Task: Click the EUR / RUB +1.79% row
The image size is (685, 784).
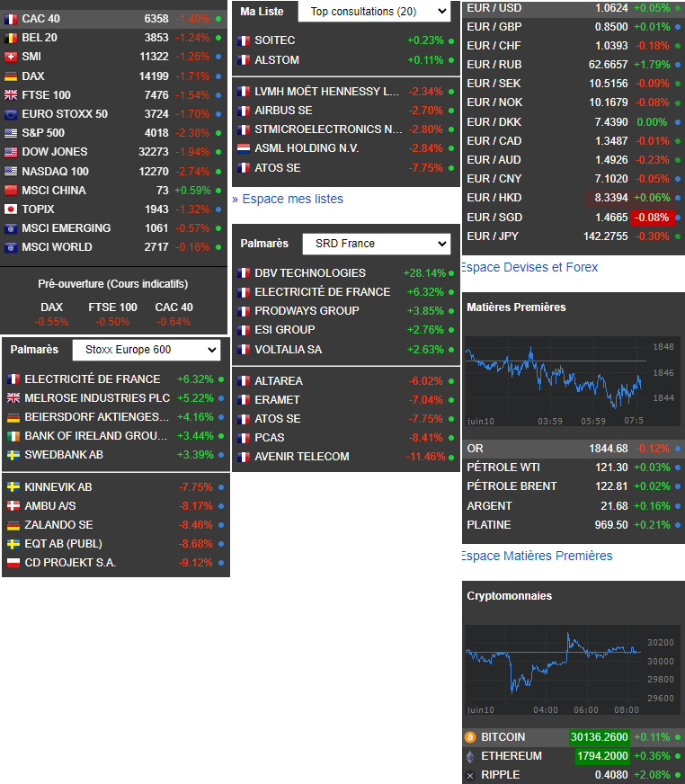Action: 574,65
